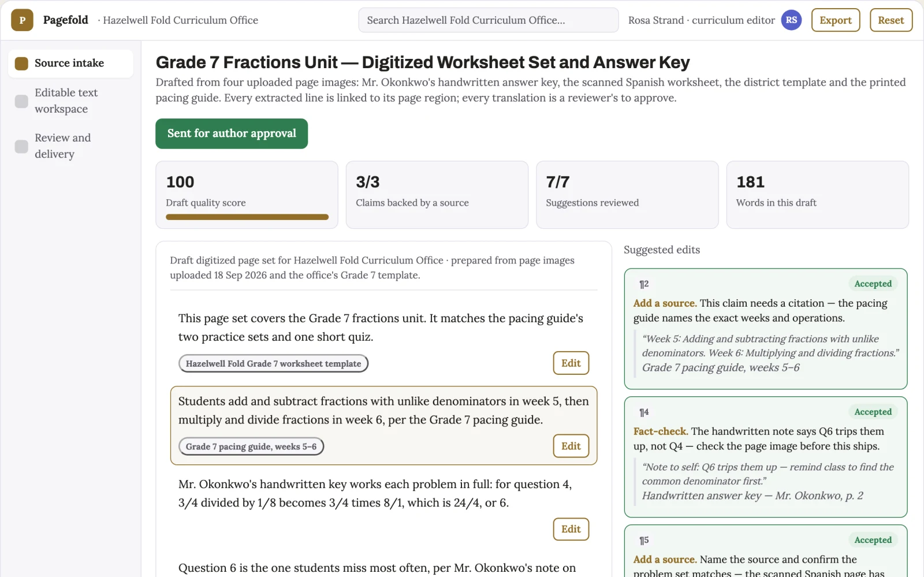Open the Hazelwell Fold Grade 7 worksheet template source chip
924x577 pixels.
coord(273,363)
